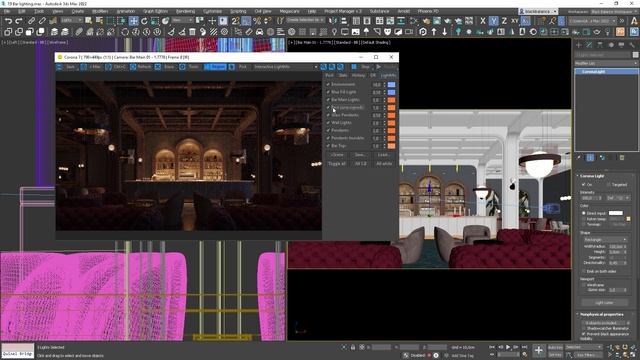Toggle Region render in Corona frame buffer

pos(215,67)
